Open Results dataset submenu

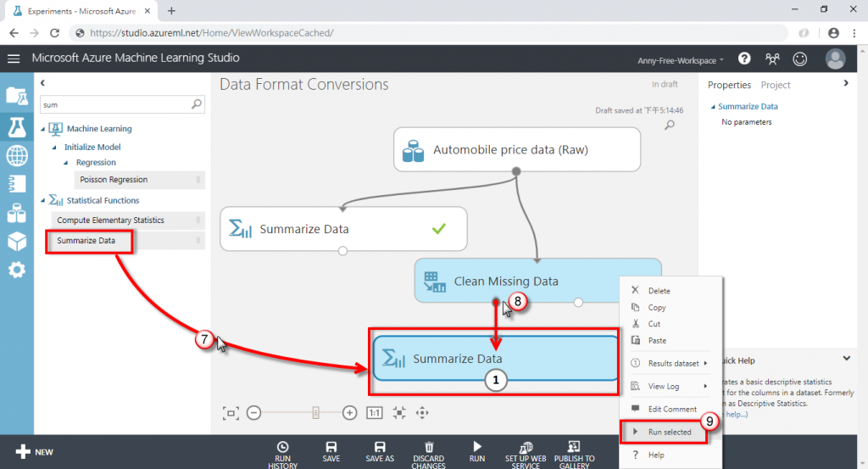click(670, 363)
